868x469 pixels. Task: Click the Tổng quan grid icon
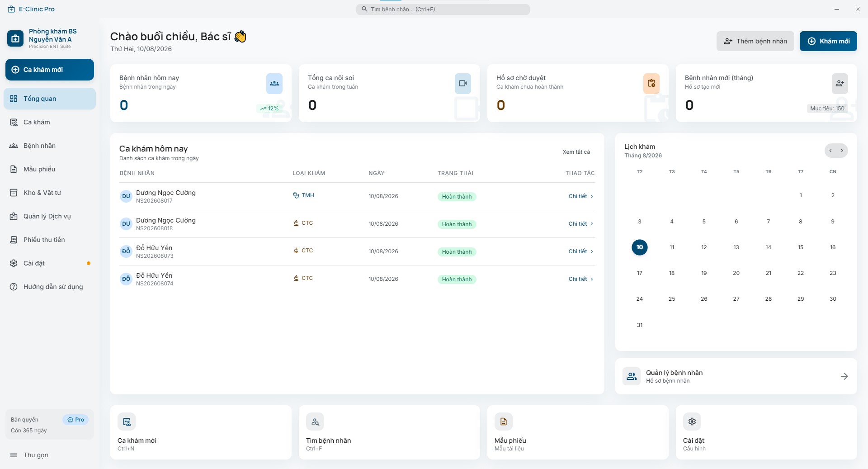14,99
